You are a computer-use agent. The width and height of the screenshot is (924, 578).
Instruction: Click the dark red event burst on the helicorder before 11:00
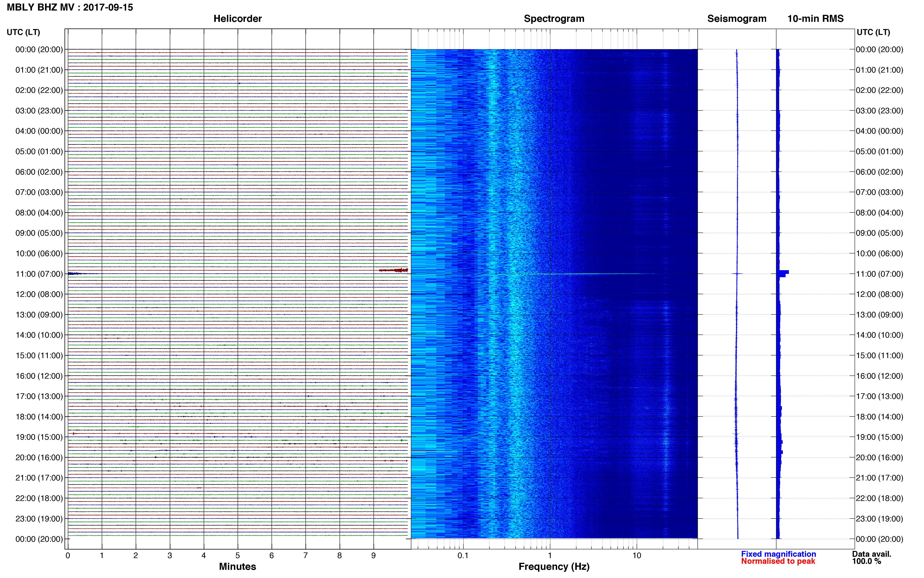[x=393, y=270]
